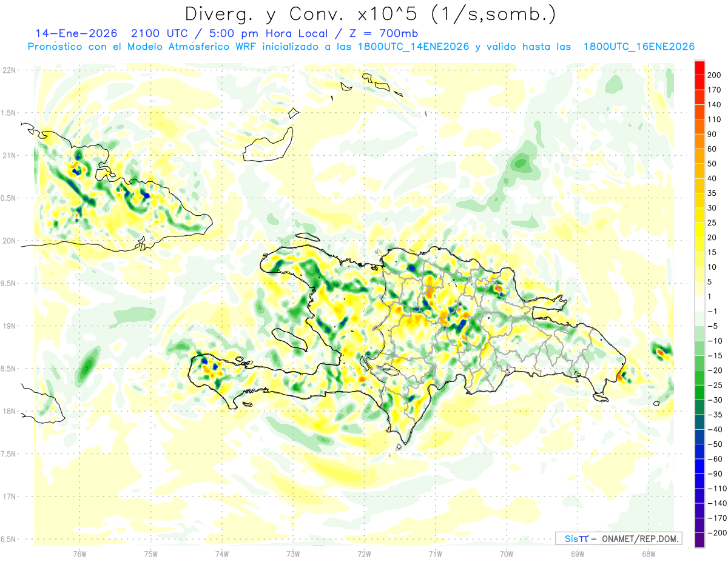728x562 pixels.
Task: Click the '68W' longitude label
Action: pos(648,554)
